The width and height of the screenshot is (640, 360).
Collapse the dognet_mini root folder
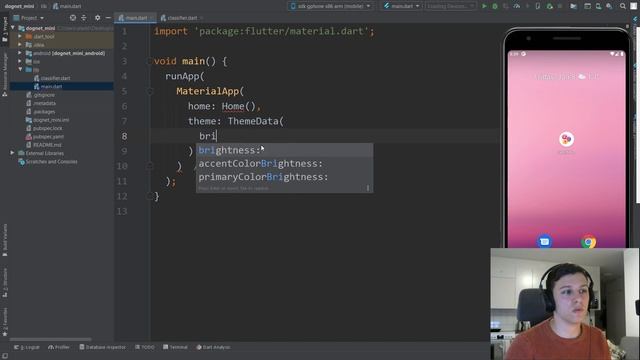(13, 28)
